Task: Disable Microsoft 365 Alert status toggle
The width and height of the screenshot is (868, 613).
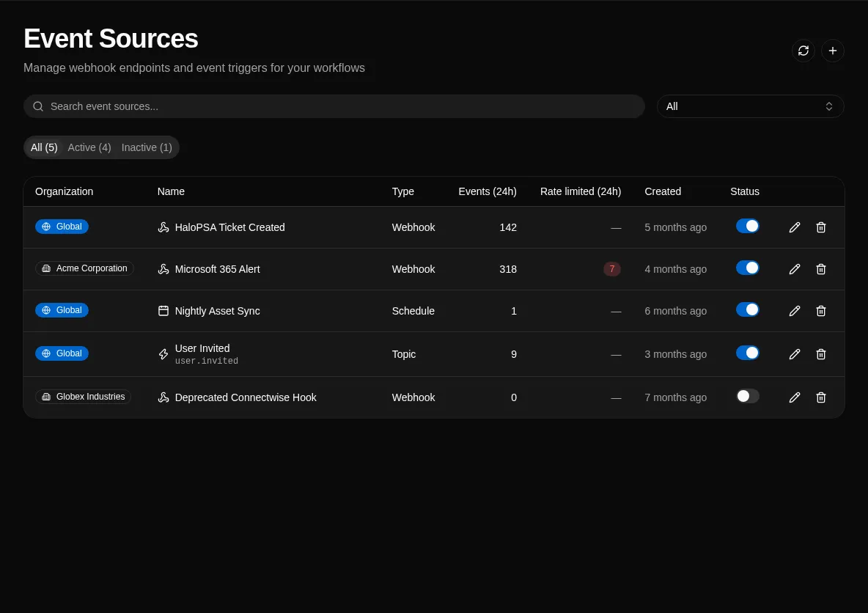Action: tap(747, 268)
